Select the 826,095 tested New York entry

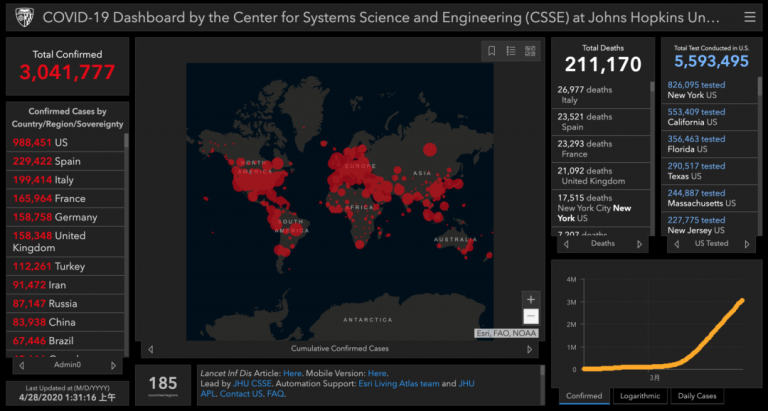[709, 90]
